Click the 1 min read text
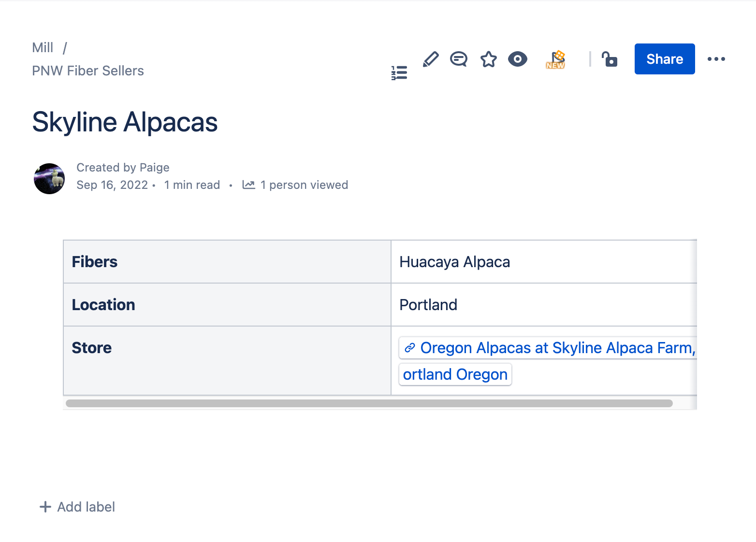The image size is (756, 542). tap(192, 185)
